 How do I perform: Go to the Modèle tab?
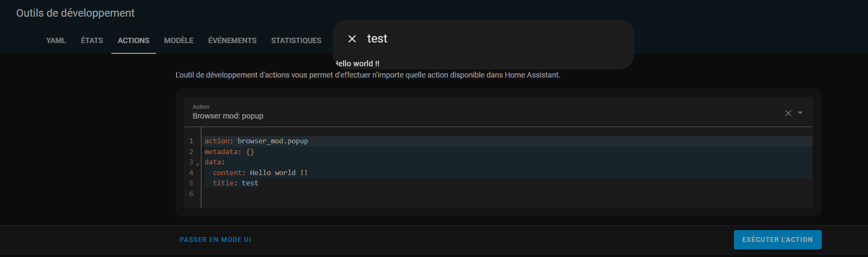tap(179, 40)
